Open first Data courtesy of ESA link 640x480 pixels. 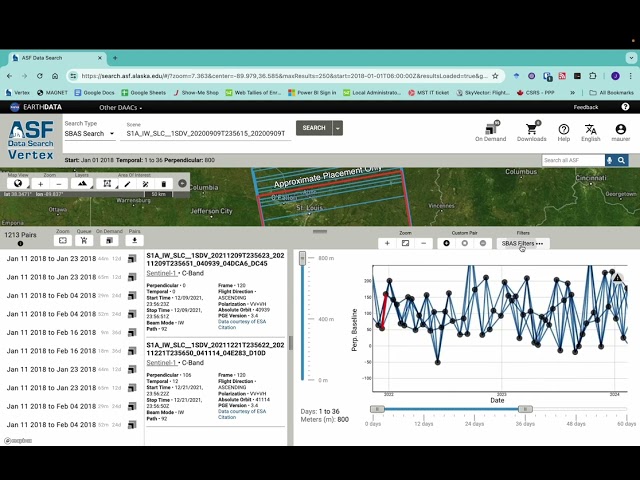coord(242,322)
